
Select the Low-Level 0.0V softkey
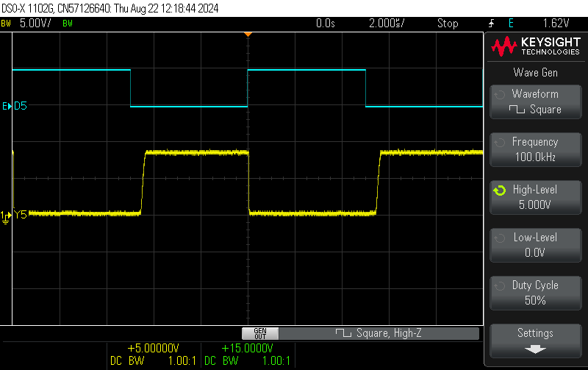click(x=535, y=245)
